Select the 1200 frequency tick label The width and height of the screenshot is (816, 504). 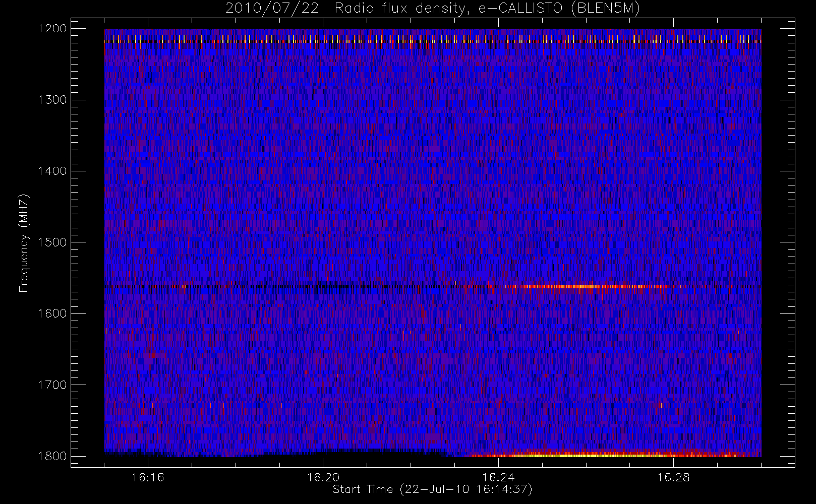pos(52,29)
